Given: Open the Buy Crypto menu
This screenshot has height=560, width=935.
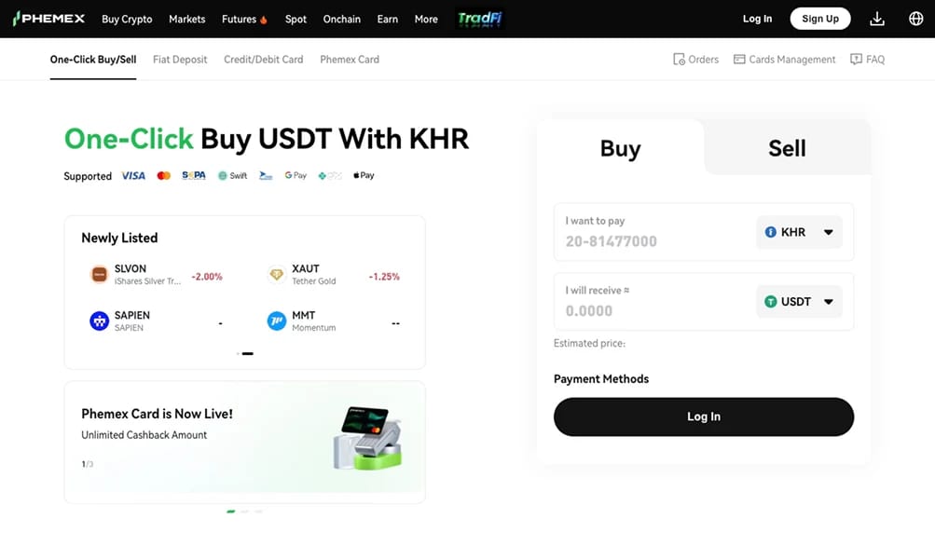Looking at the screenshot, I should 127,19.
